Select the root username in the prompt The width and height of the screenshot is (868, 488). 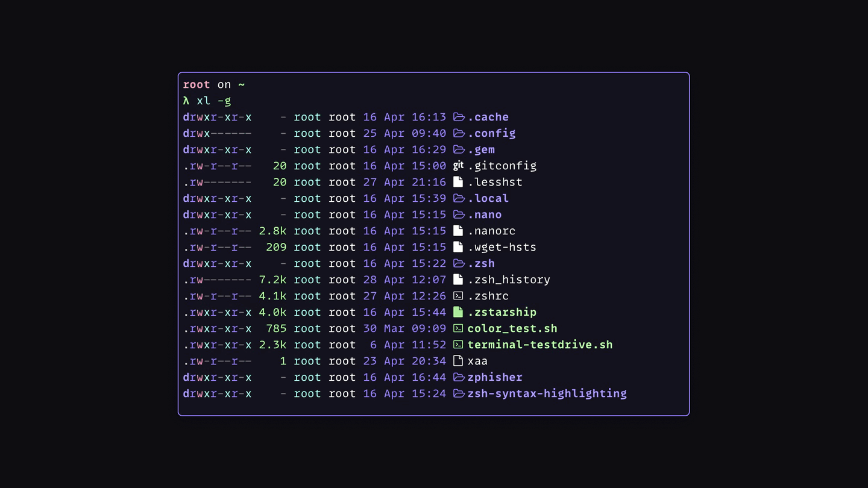(196, 84)
